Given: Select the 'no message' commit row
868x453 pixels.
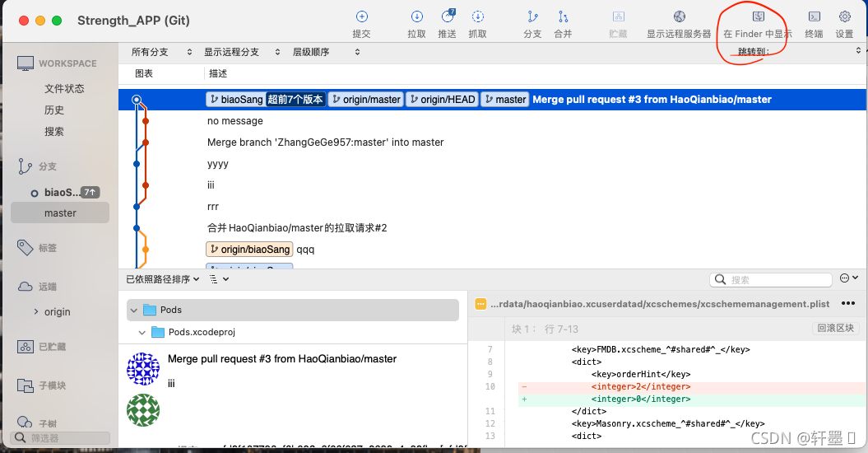Looking at the screenshot, I should tap(492, 121).
